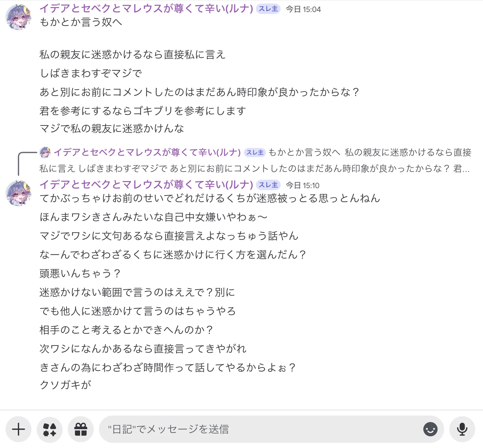Screen dimensions: 483x448
Task: Activate the microphone voice message button
Action: pos(462,429)
